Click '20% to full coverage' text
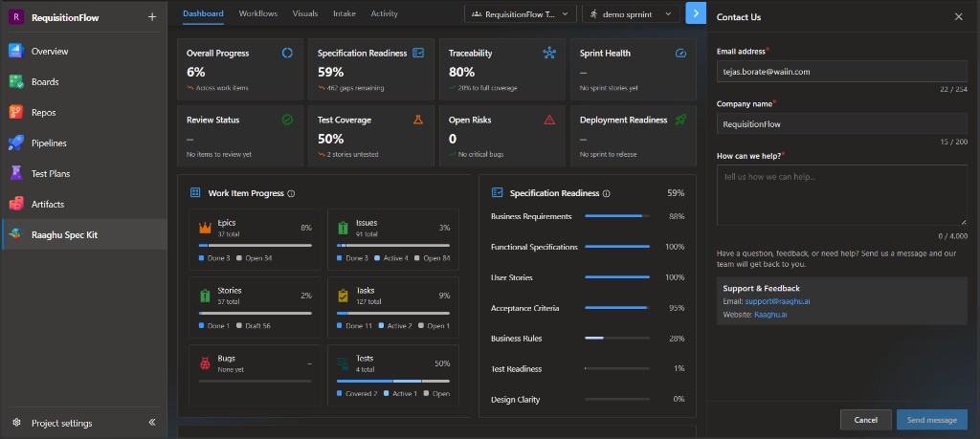Viewport: 980px width, 439px height. [487, 88]
